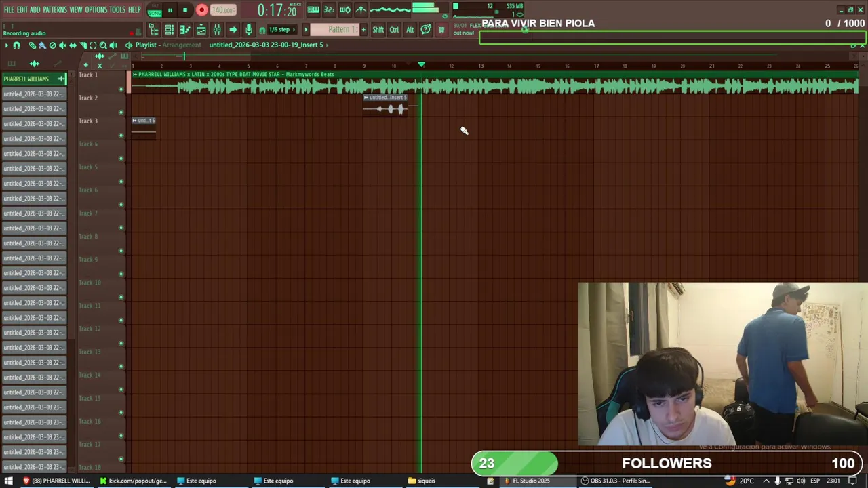Pause playback
Screen dimensions: 868x488
click(x=170, y=10)
